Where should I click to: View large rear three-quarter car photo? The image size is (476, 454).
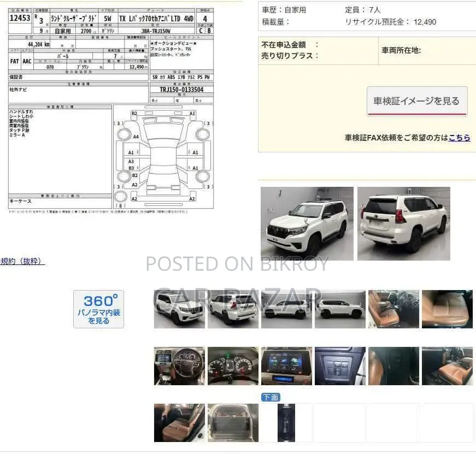click(x=404, y=223)
